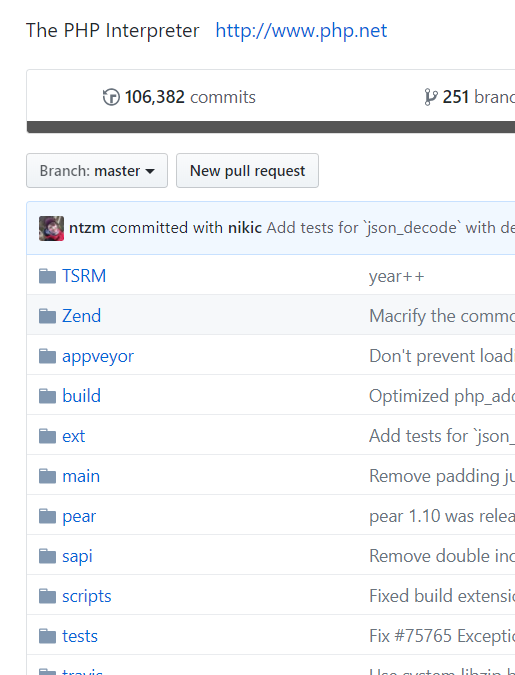Open the ext row Add tests commit message

442,436
